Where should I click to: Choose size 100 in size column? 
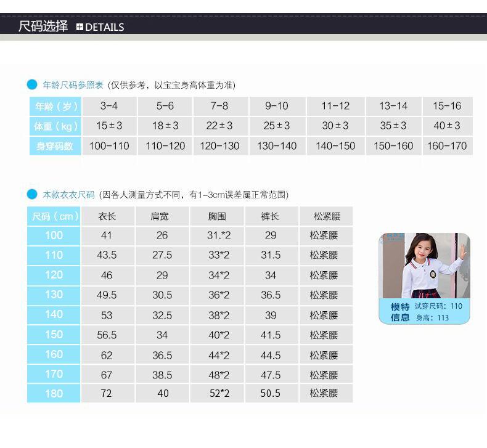click(54, 235)
